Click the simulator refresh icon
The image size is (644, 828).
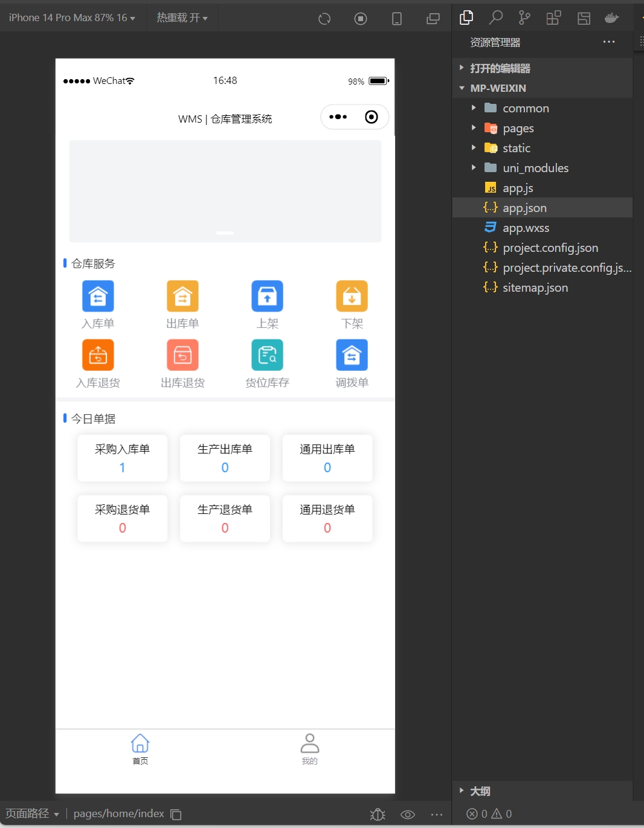click(x=324, y=19)
